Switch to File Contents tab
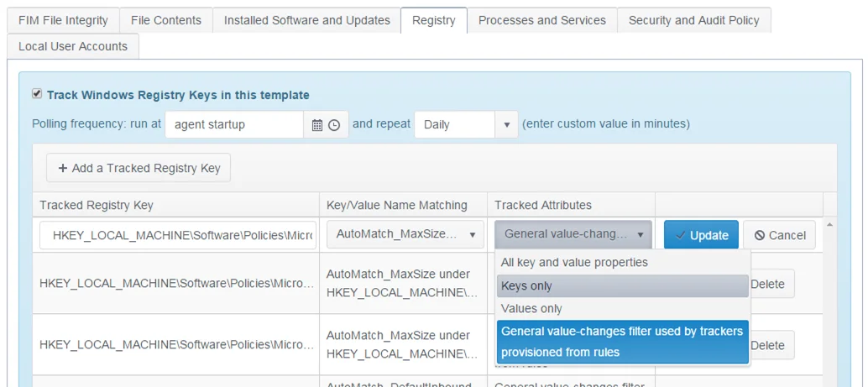Viewport: 868px width, 387px height. tap(166, 20)
